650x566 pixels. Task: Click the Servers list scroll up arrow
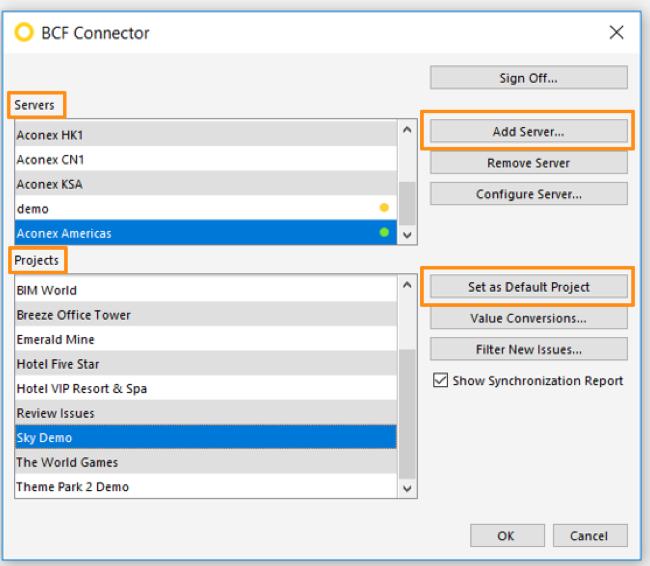click(x=407, y=130)
